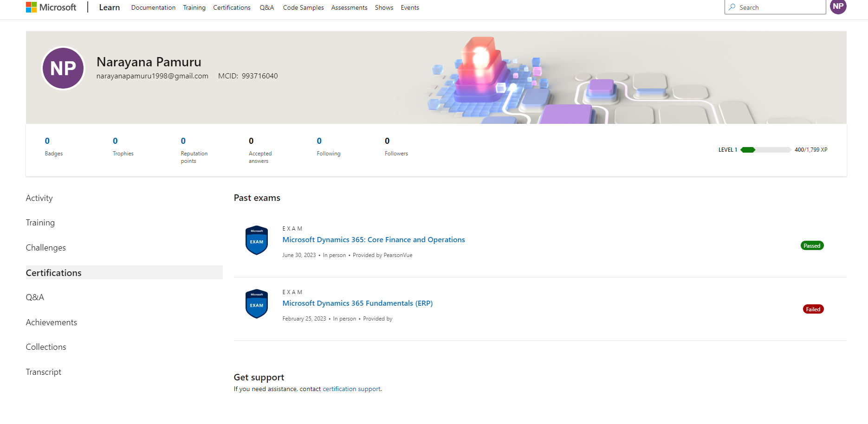868x424 pixels.
Task: Switch to the Assessments section
Action: point(349,7)
